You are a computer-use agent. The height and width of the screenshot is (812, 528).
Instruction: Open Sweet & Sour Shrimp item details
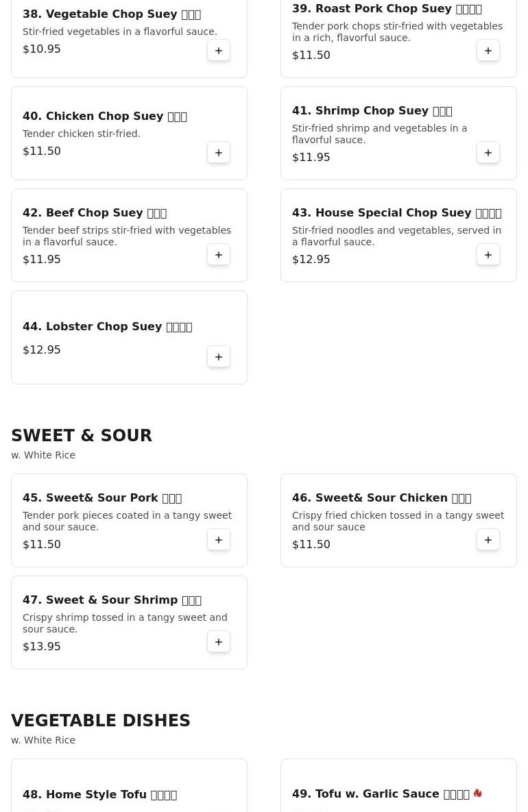[112, 600]
